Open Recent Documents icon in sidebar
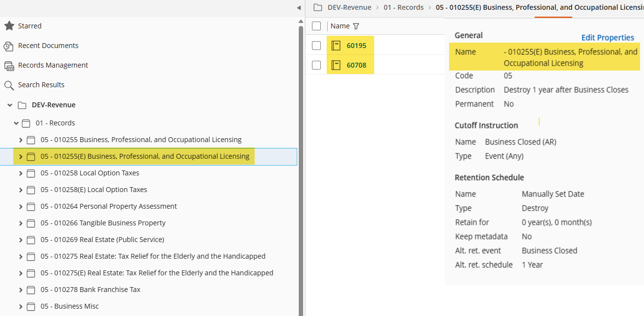Image resolution: width=644 pixels, height=316 pixels. [9, 46]
